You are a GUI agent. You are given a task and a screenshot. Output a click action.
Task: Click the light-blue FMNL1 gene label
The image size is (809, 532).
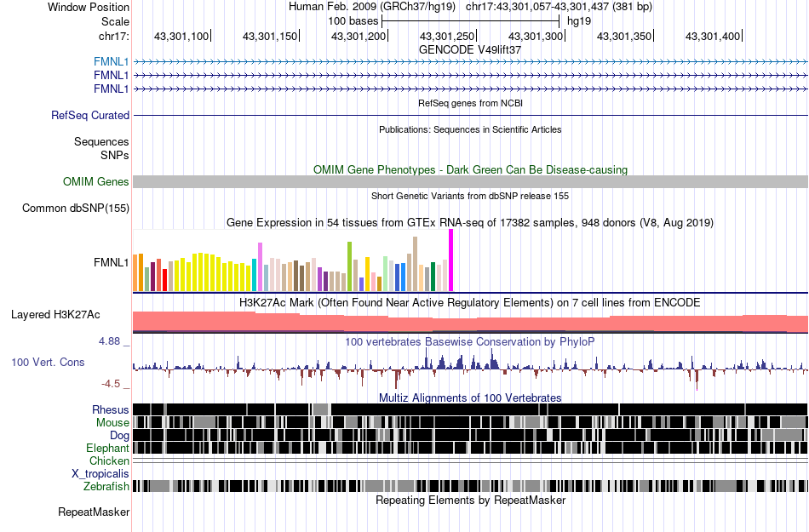111,62
